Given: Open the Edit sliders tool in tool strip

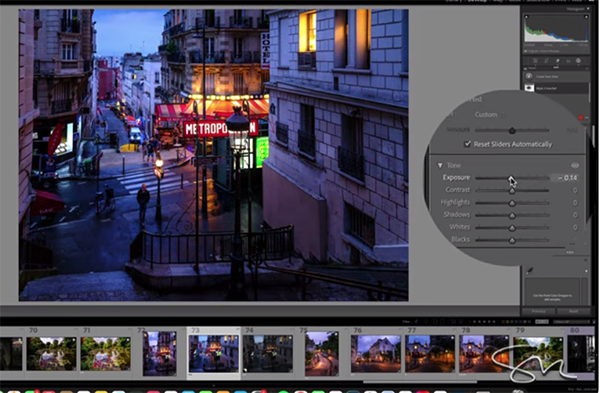Looking at the screenshot, I should pyautogui.click(x=535, y=60).
